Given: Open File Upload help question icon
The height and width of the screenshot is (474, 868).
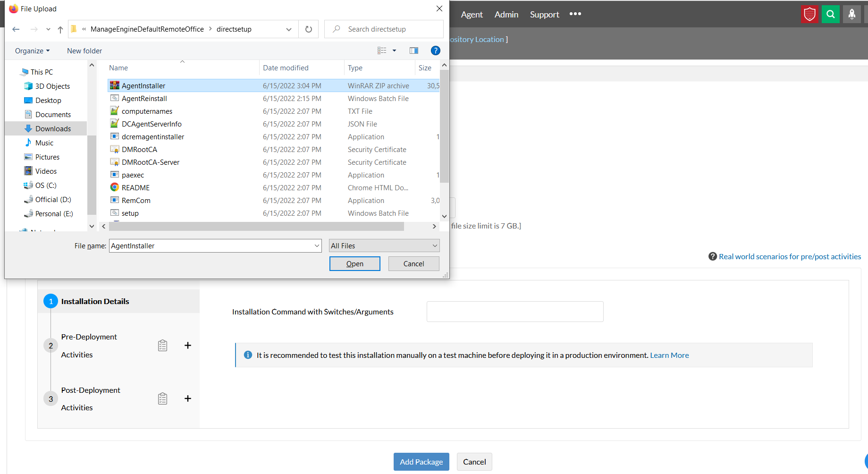Looking at the screenshot, I should (436, 51).
